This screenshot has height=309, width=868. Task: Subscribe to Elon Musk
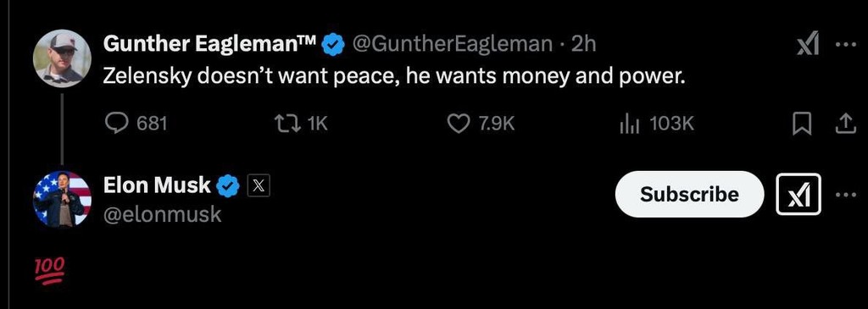click(x=689, y=194)
